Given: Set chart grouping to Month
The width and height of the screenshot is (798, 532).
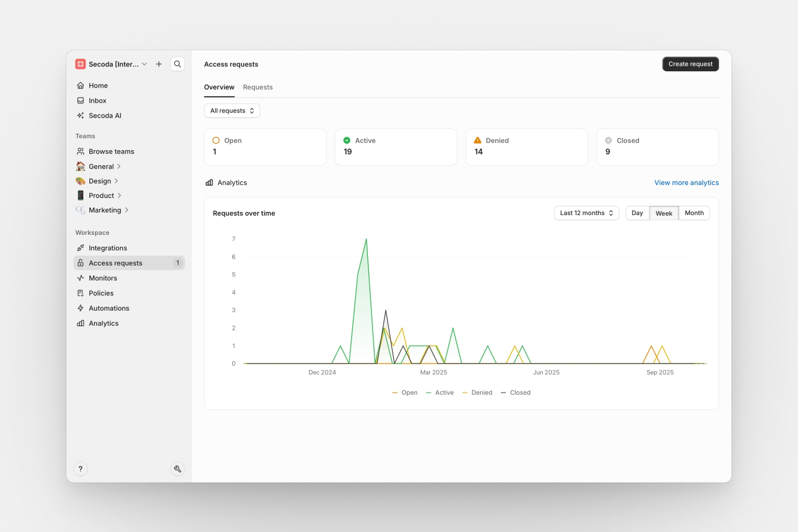Looking at the screenshot, I should (694, 213).
